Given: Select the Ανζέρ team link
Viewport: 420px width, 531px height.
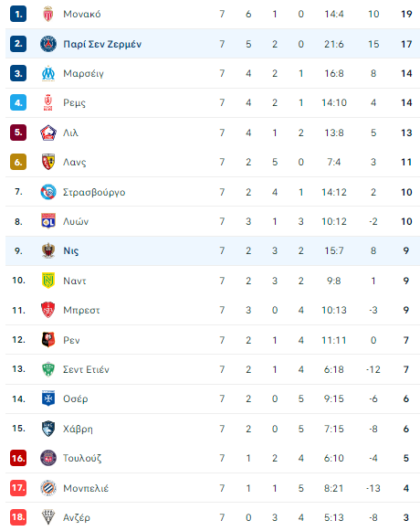Looking at the screenshot, I should click(x=77, y=517).
